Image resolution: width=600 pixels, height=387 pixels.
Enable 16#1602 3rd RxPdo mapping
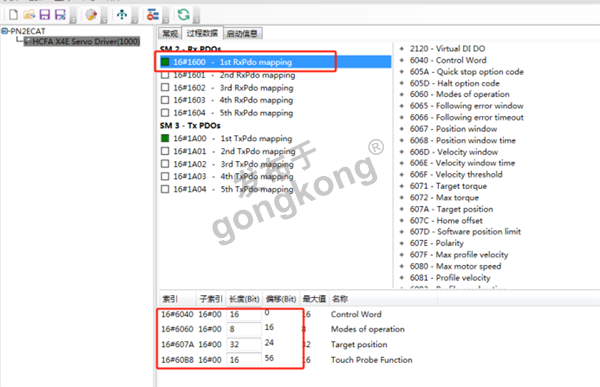[165, 87]
